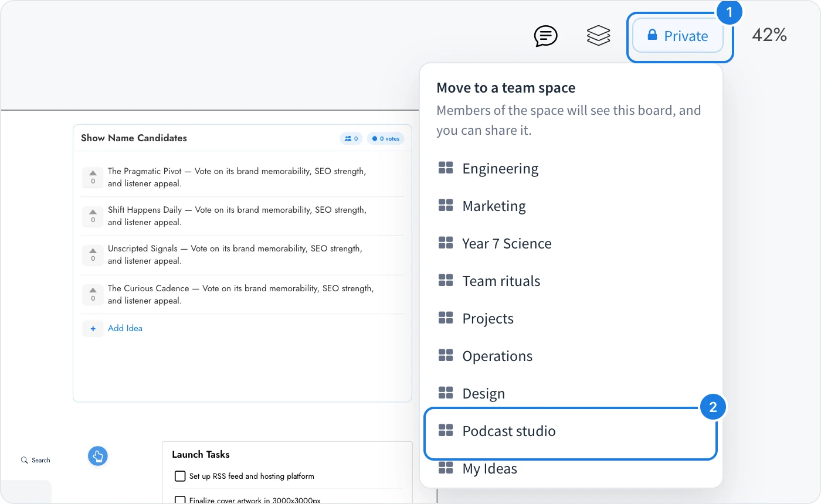This screenshot has height=504, width=821.
Task: Check Finalize cover artwork task
Action: [180, 500]
